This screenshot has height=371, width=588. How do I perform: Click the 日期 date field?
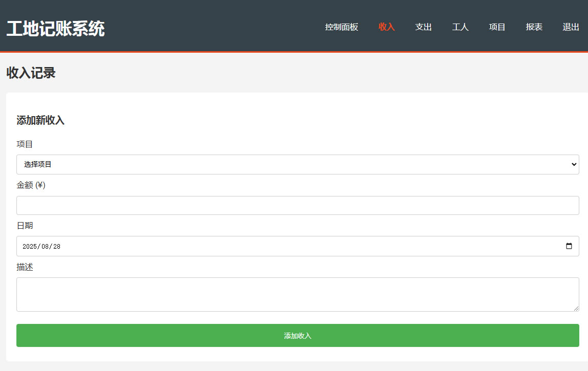click(298, 246)
